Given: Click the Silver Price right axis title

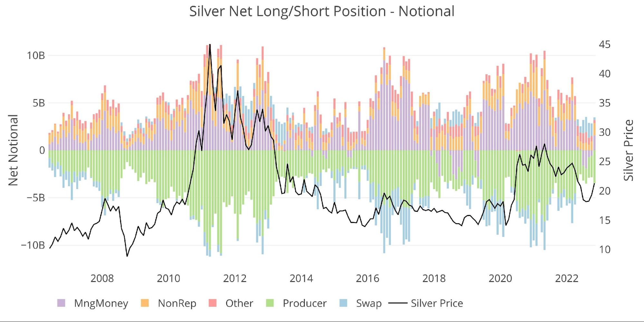Looking at the screenshot, I should tap(629, 150).
